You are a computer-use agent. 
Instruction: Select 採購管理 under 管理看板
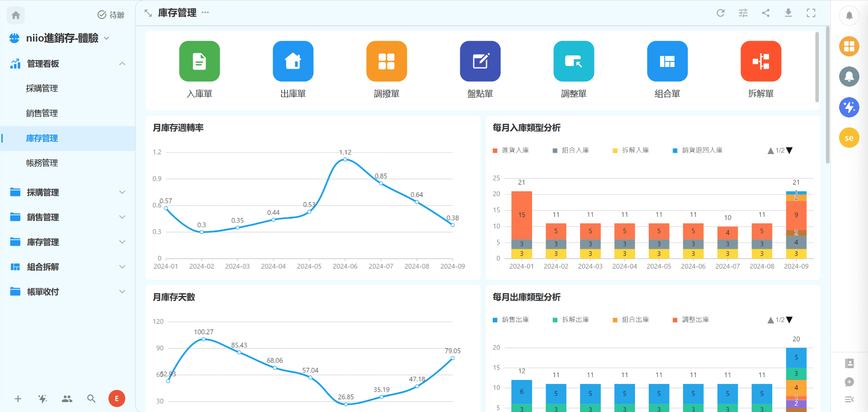click(42, 89)
